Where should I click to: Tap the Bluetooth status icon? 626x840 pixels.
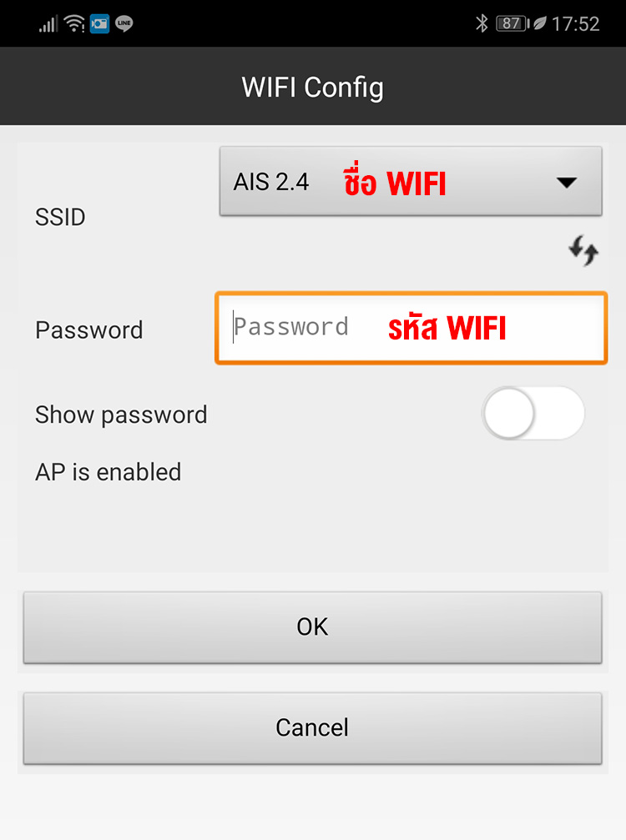pyautogui.click(x=482, y=24)
